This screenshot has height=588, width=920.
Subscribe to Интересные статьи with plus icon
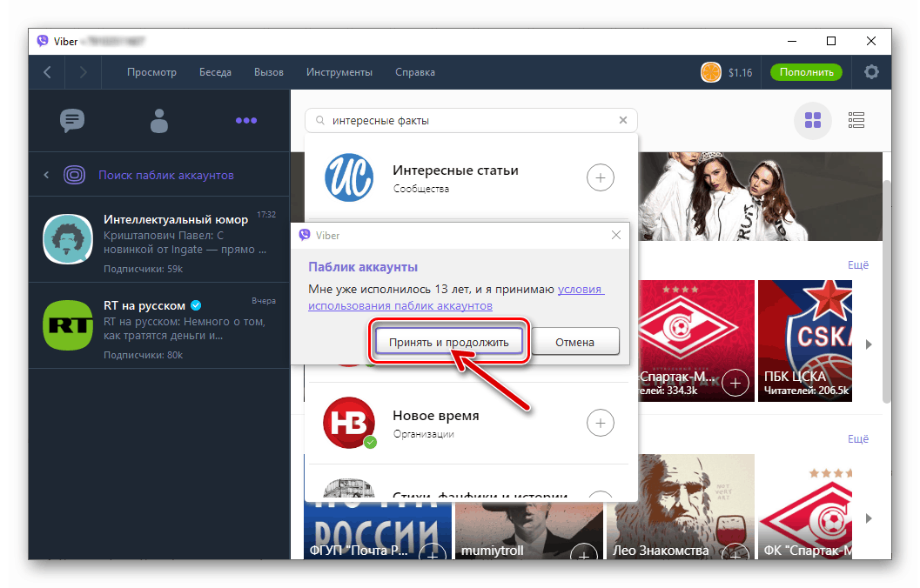tap(601, 177)
